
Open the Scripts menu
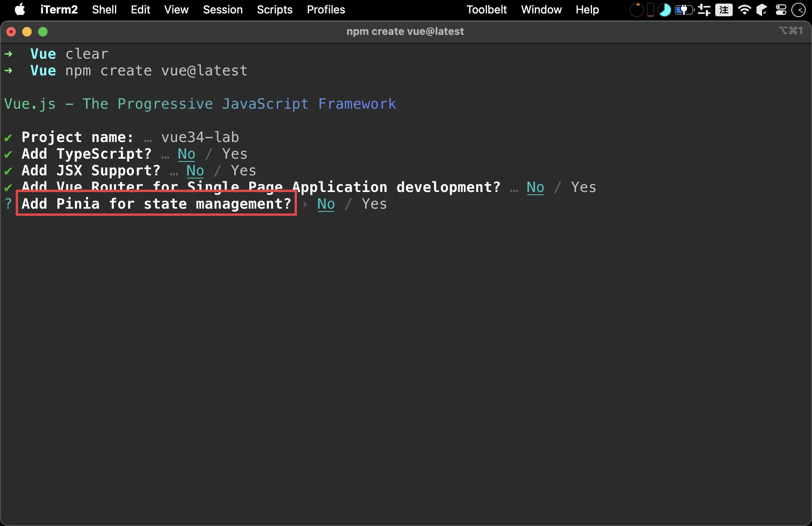click(275, 10)
